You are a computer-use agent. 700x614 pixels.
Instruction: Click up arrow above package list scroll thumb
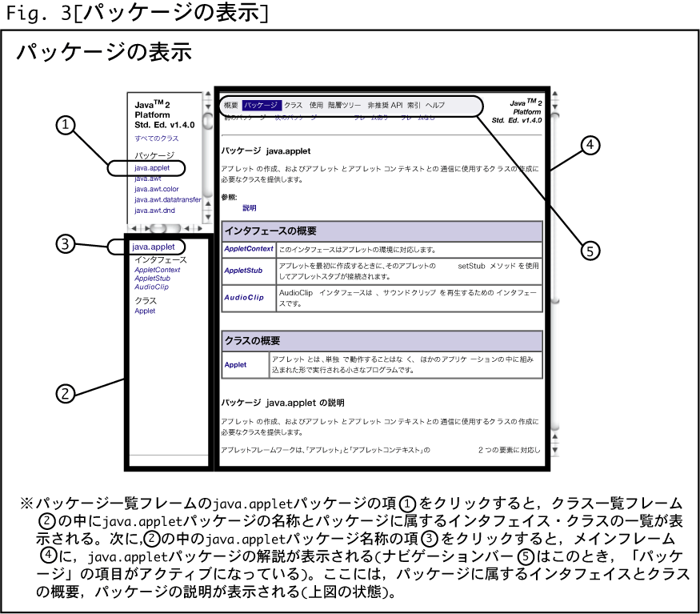click(207, 94)
